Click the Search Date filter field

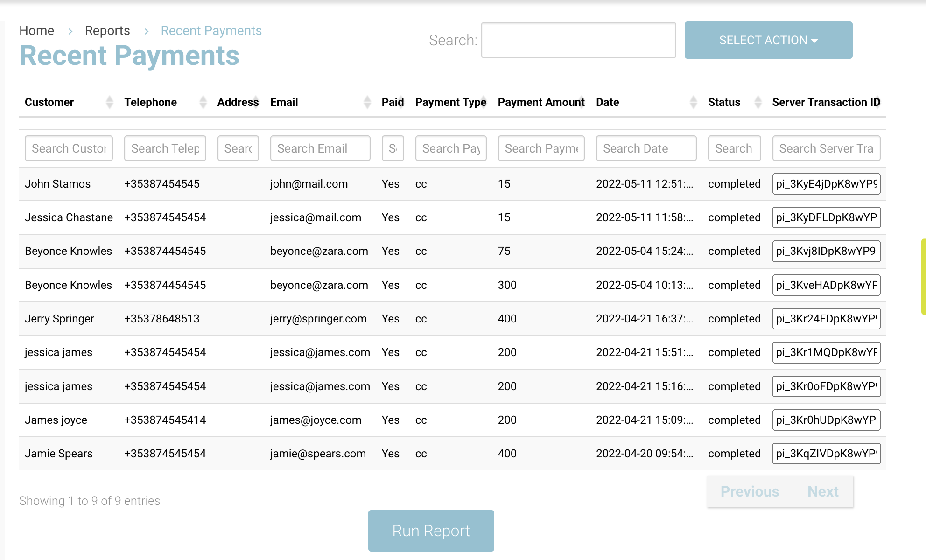click(645, 148)
